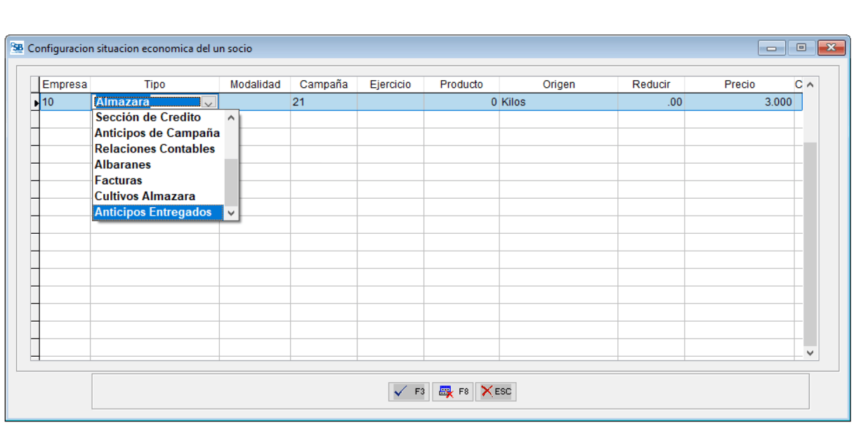868x446 pixels.
Task: Maximize the configuration window
Action: point(801,48)
